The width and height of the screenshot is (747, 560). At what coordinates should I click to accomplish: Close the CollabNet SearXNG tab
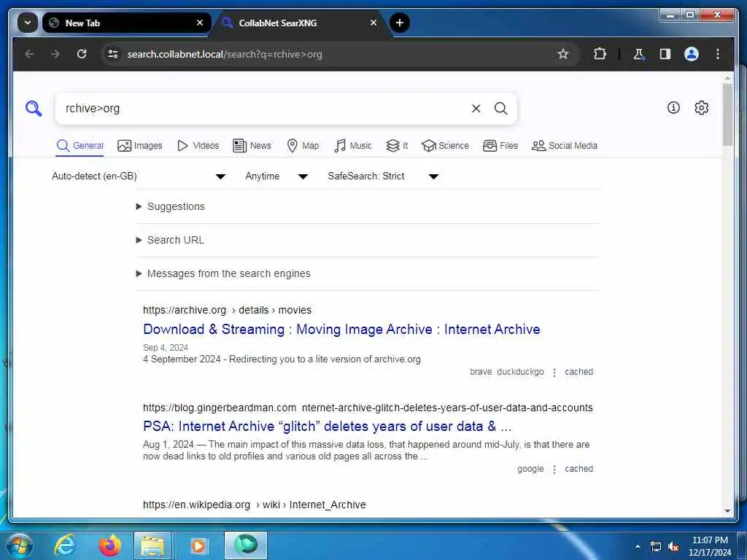point(373,23)
